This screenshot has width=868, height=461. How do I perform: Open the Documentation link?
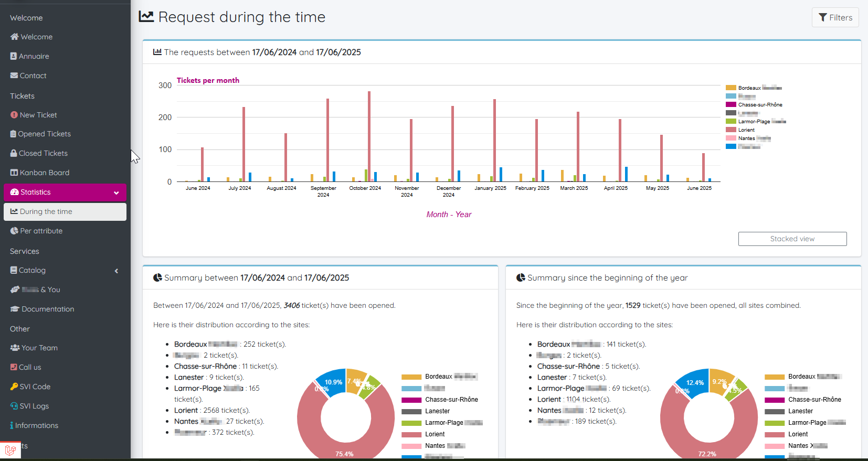tap(48, 309)
